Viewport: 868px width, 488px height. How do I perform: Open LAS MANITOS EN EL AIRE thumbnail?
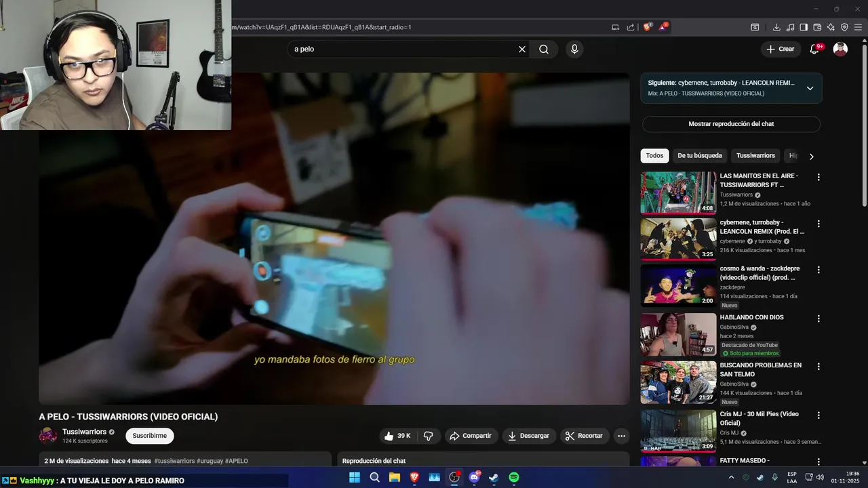pyautogui.click(x=678, y=192)
